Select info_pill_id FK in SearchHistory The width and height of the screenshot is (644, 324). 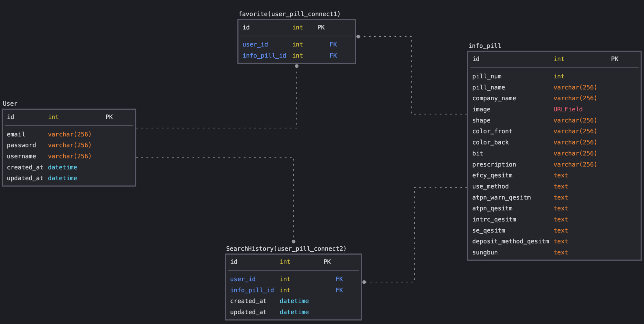252,290
